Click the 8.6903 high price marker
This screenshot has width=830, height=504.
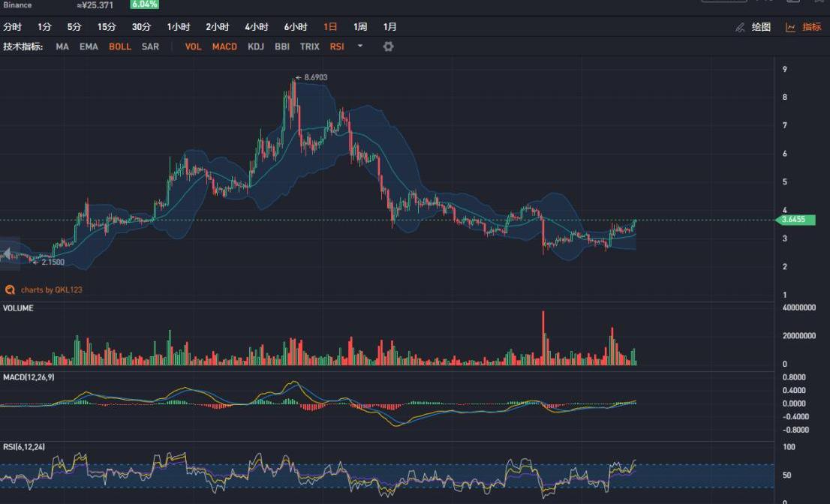315,77
